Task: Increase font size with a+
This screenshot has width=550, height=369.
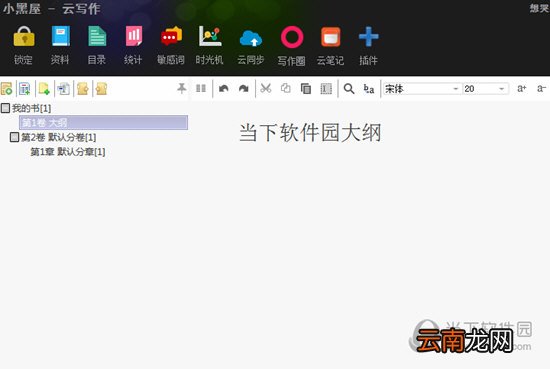Action: (522, 88)
